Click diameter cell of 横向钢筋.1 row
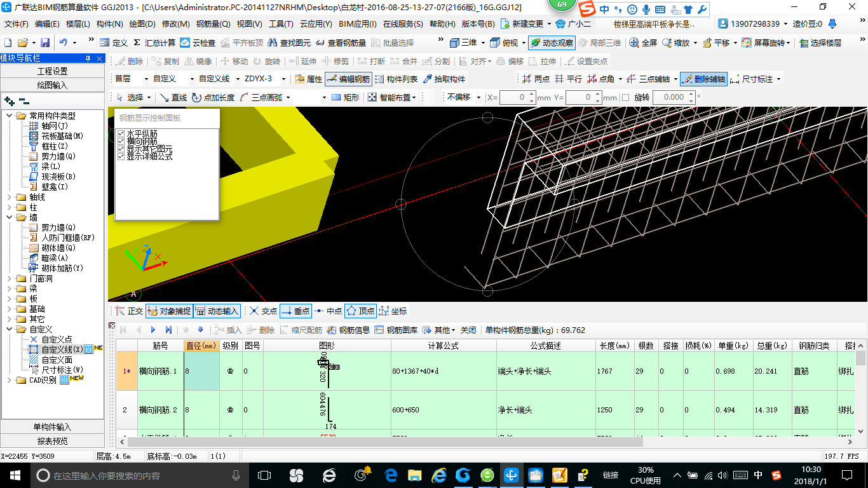Image resolution: width=868 pixels, height=488 pixels. click(201, 371)
